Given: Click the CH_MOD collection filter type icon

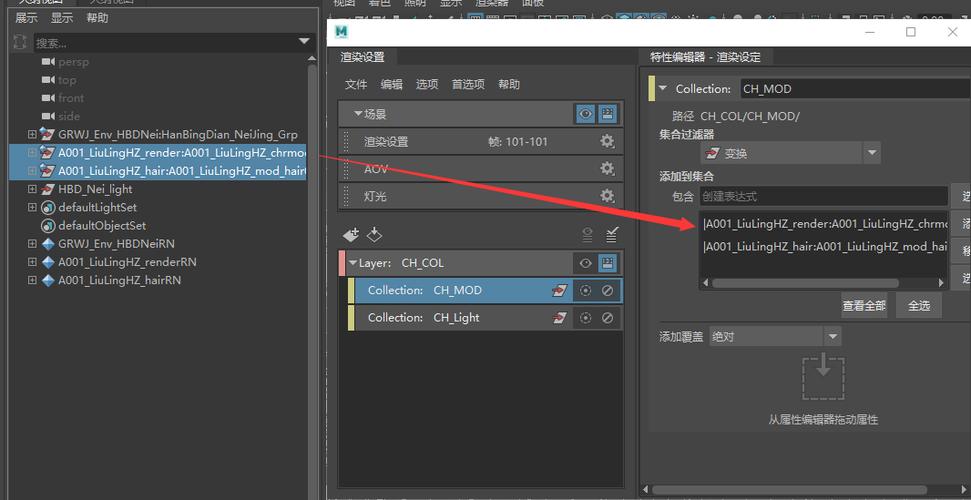Looking at the screenshot, I should click(559, 291).
